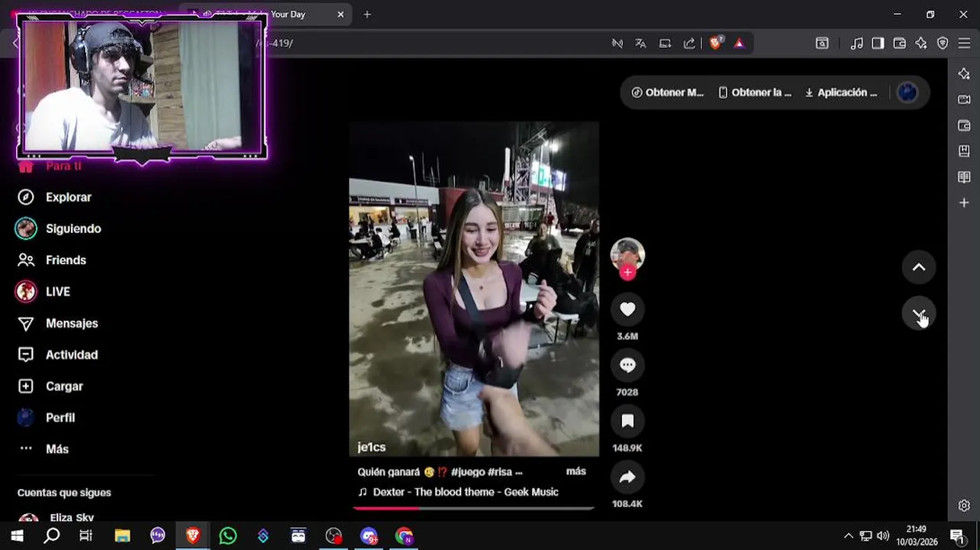Viewport: 980px width, 550px height.
Task: Share the video using arrow icon
Action: click(x=627, y=477)
